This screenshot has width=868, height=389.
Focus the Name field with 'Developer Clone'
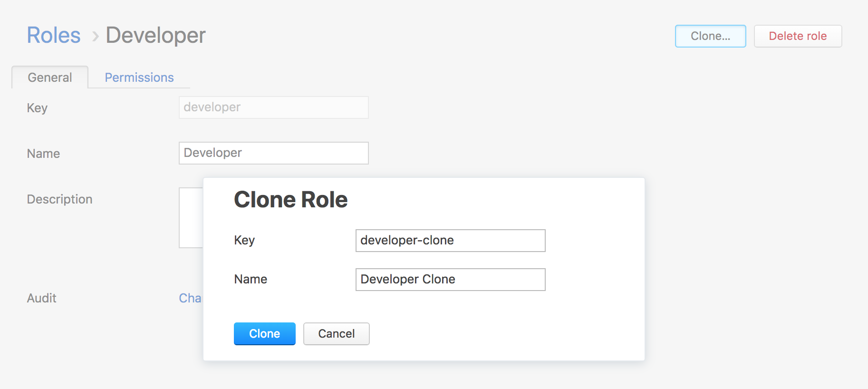(x=451, y=280)
